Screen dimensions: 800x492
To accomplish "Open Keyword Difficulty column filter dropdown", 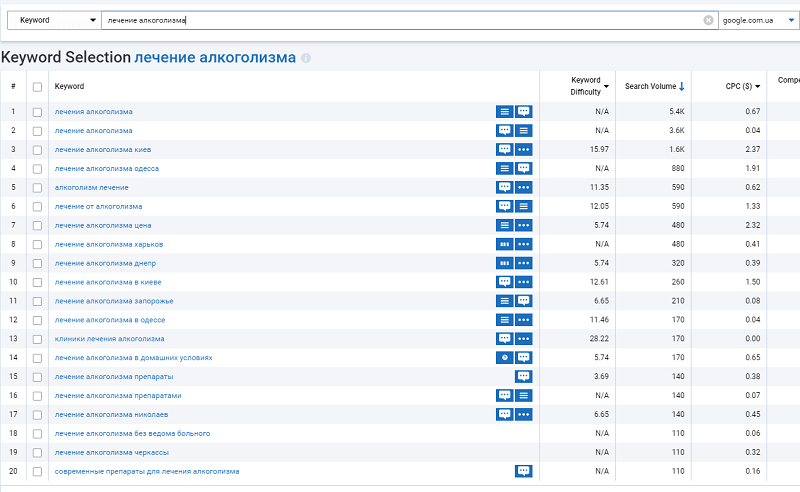I will [606, 86].
